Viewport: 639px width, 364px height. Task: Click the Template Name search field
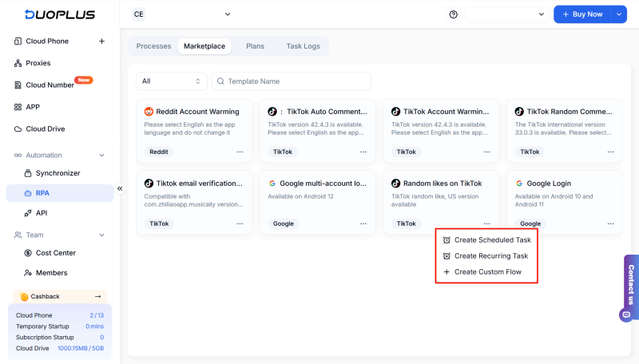click(296, 81)
